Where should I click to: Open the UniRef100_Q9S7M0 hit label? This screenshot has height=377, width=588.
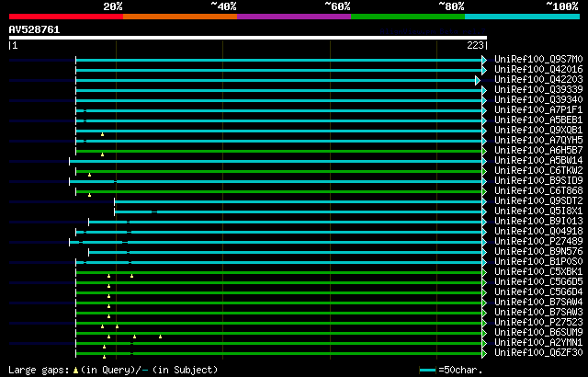tap(538, 59)
